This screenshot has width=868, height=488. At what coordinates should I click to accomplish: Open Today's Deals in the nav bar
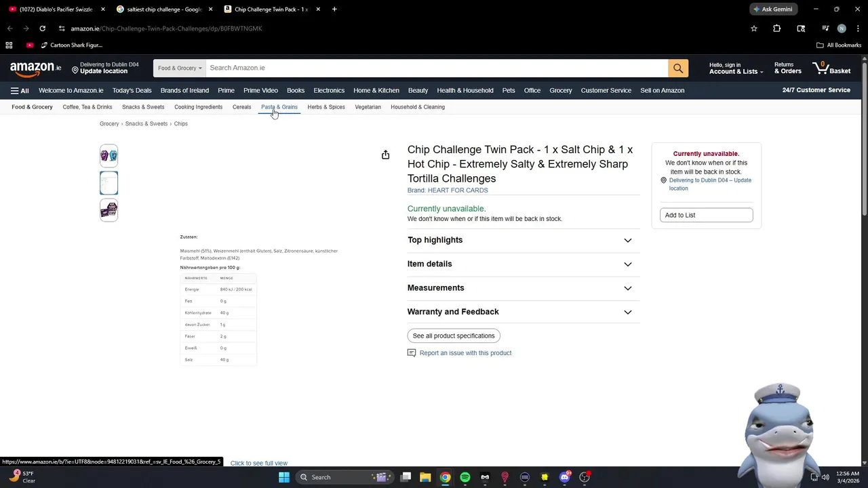point(132,90)
